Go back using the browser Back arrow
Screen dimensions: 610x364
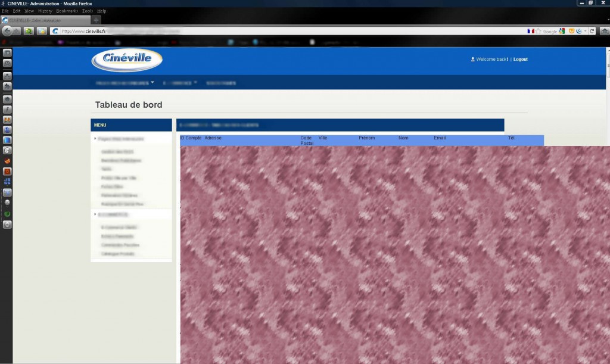click(x=7, y=31)
